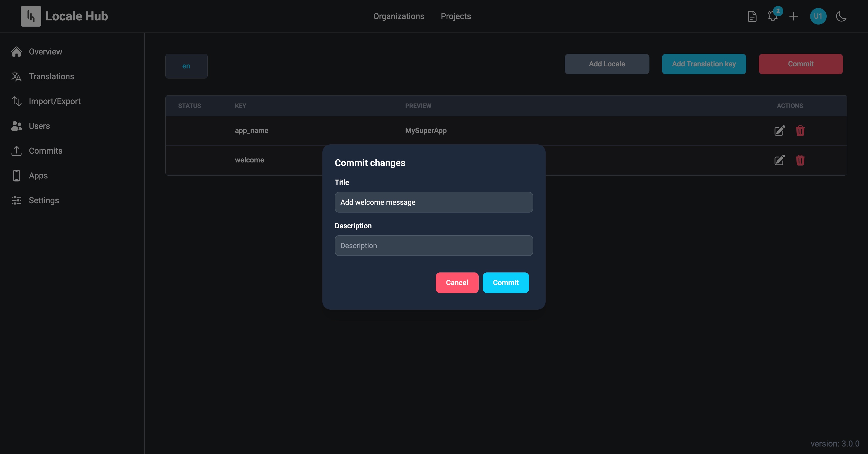The image size is (868, 454).
Task: Edit the app_name translation key
Action: 779,131
